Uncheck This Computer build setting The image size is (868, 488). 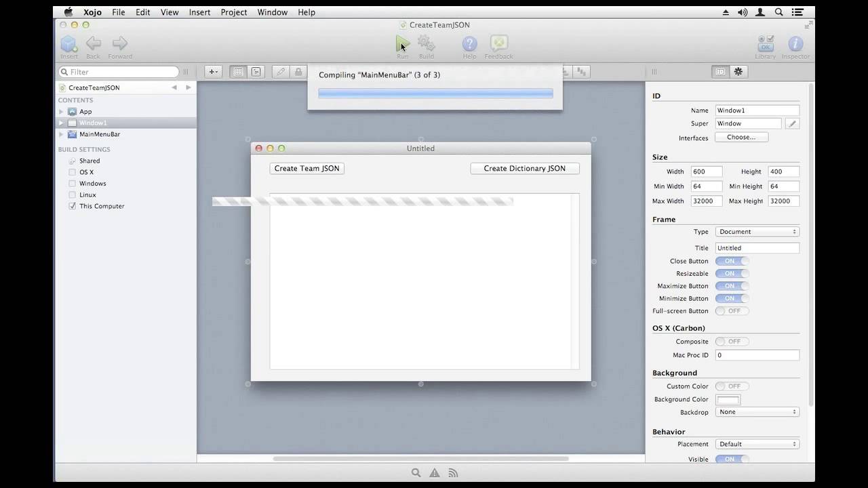[x=72, y=206]
